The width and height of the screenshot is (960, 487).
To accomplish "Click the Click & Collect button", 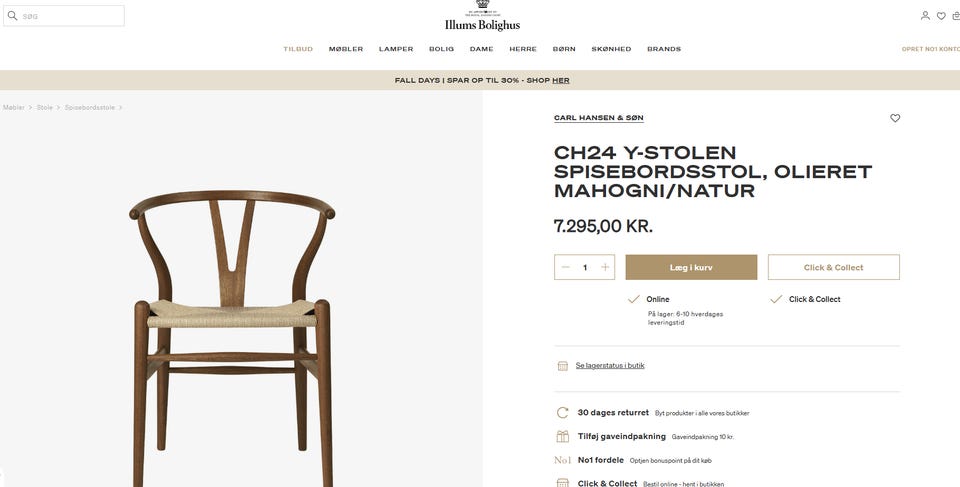I will (x=834, y=267).
